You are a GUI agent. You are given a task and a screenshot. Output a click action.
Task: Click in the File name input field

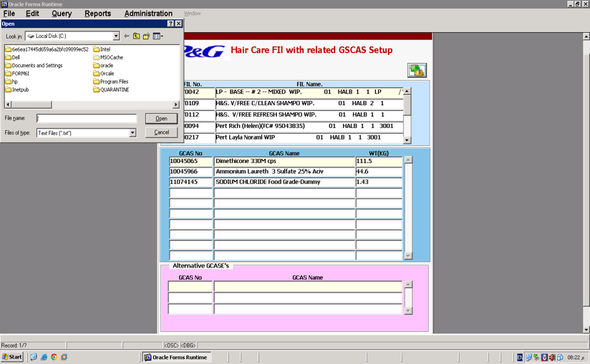(x=87, y=119)
